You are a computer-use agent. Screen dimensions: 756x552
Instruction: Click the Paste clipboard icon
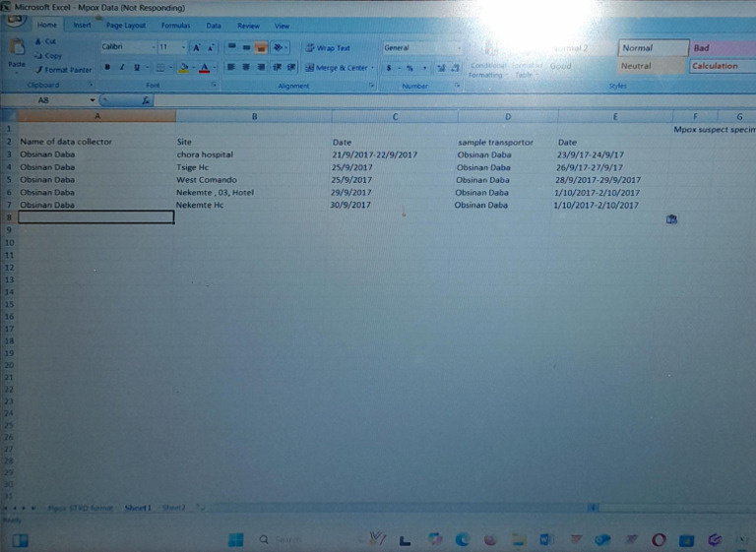pyautogui.click(x=18, y=48)
